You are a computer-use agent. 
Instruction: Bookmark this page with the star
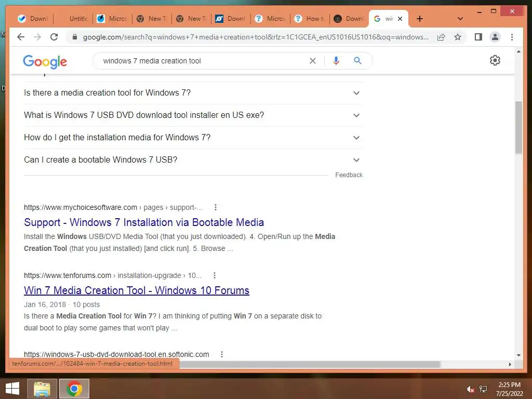pyautogui.click(x=458, y=37)
